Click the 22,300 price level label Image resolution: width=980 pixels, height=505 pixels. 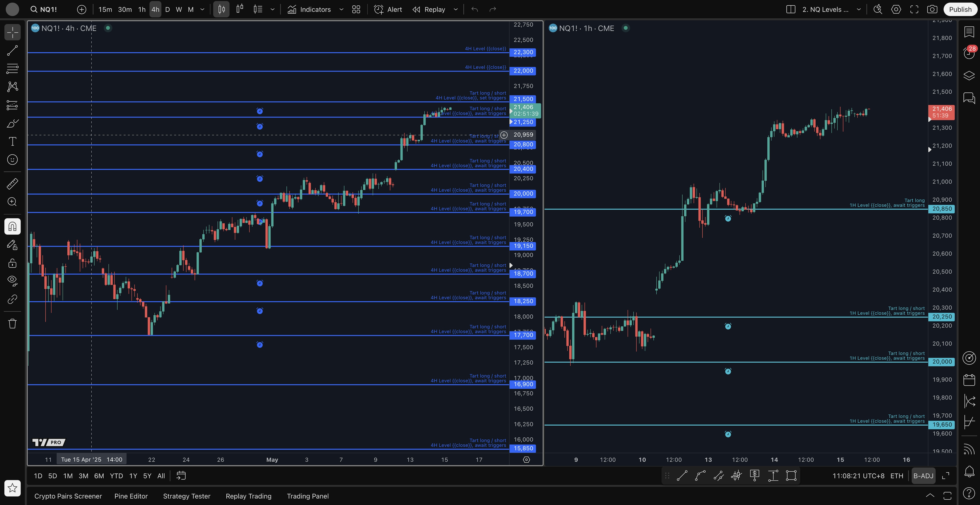click(523, 53)
